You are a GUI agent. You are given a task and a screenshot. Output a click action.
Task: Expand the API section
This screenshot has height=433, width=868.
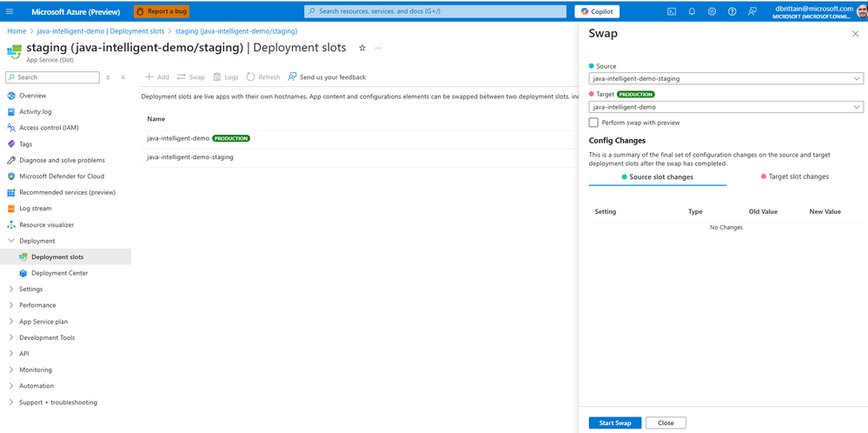click(x=11, y=353)
